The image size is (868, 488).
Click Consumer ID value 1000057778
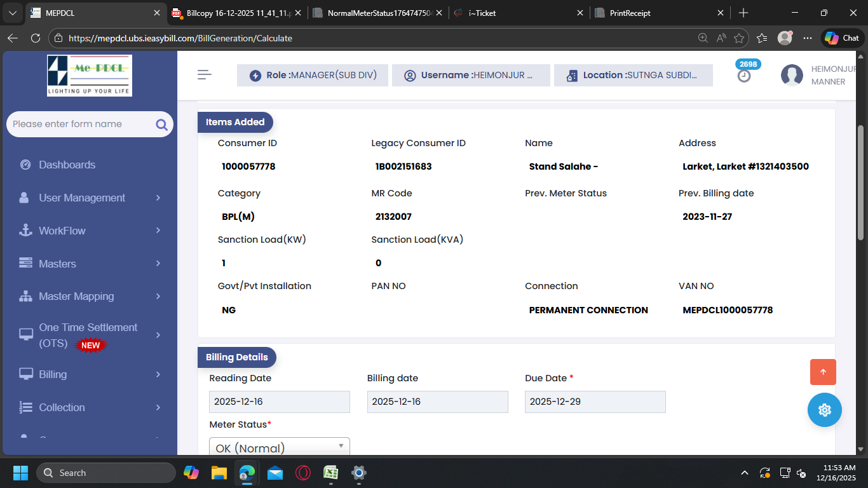[x=248, y=166]
